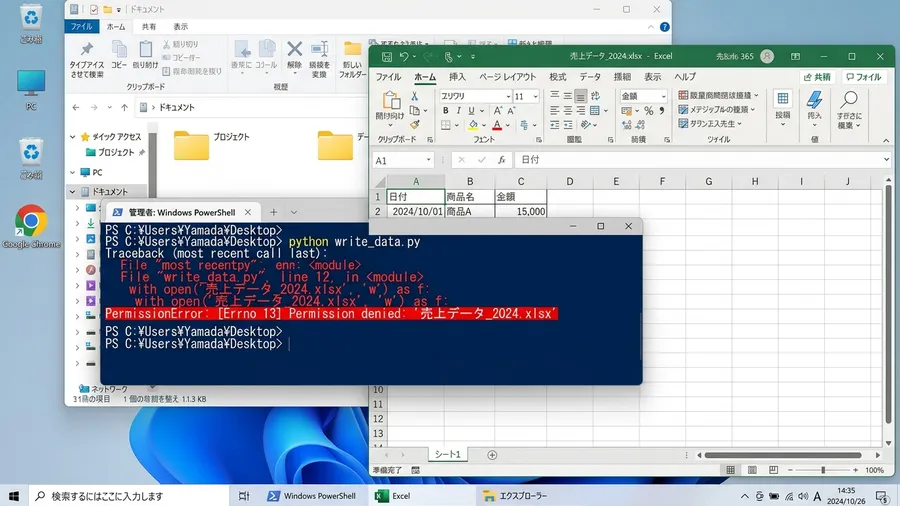The width and height of the screenshot is (900, 506).
Task: Switch to Excel データ tab
Action: click(589, 77)
